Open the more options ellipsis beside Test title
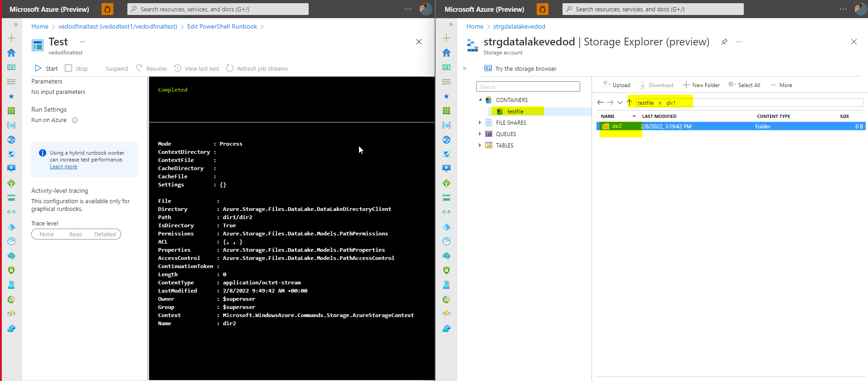The width and height of the screenshot is (868, 381). [82, 42]
